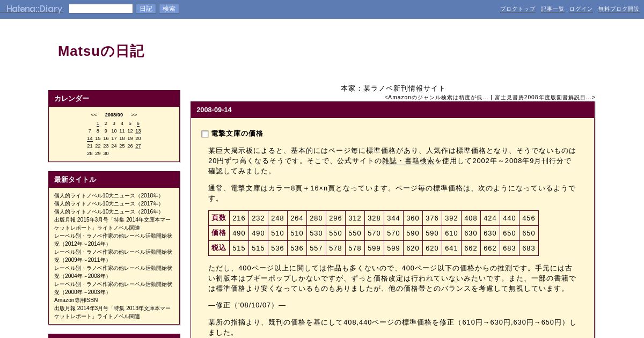Click the 610 price cell

pos(451,233)
